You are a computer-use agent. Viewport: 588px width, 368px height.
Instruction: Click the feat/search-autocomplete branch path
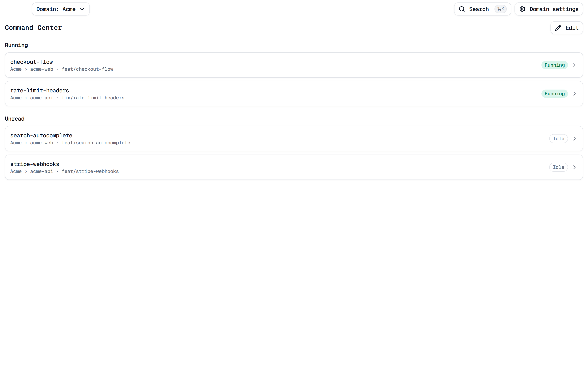[96, 143]
